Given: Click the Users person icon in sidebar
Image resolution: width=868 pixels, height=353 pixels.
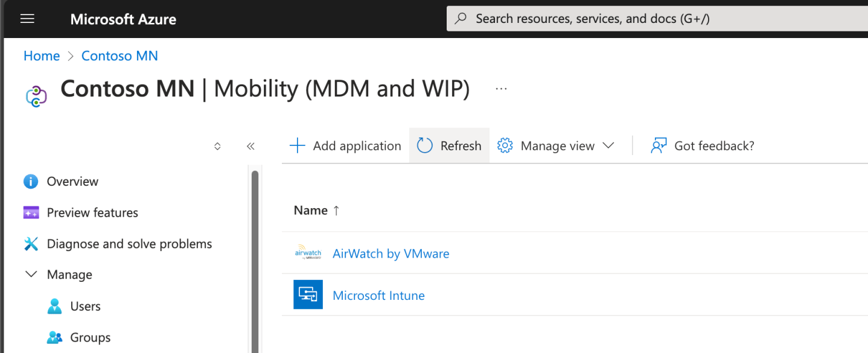Looking at the screenshot, I should pyautogui.click(x=54, y=306).
